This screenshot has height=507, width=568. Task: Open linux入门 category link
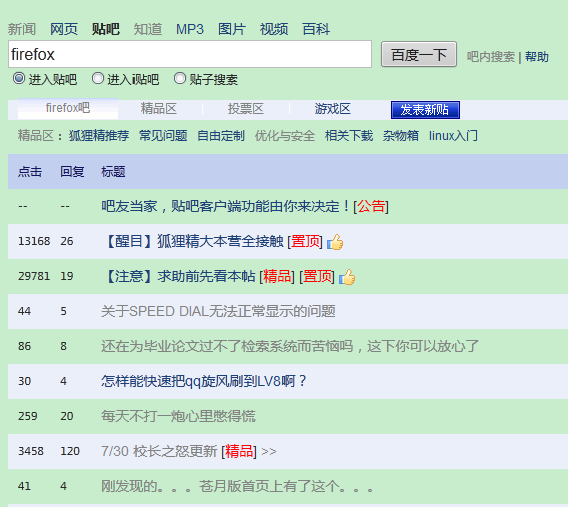pyautogui.click(x=453, y=136)
